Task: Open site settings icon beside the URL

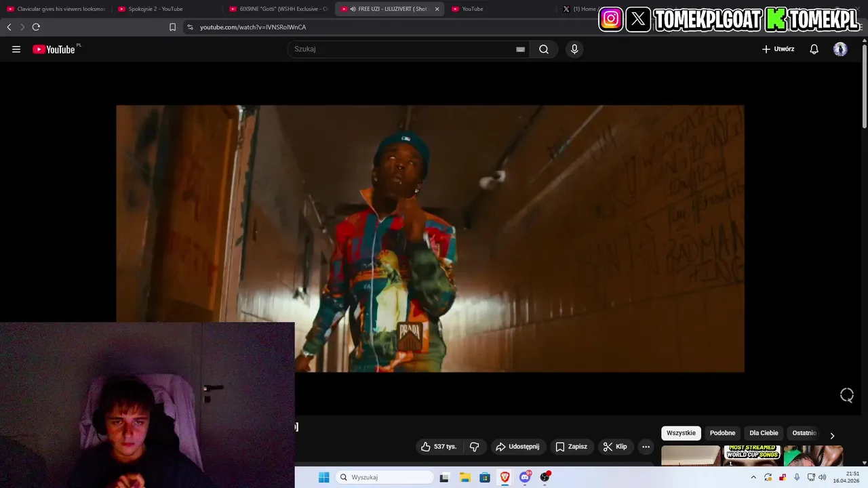Action: 190,27
